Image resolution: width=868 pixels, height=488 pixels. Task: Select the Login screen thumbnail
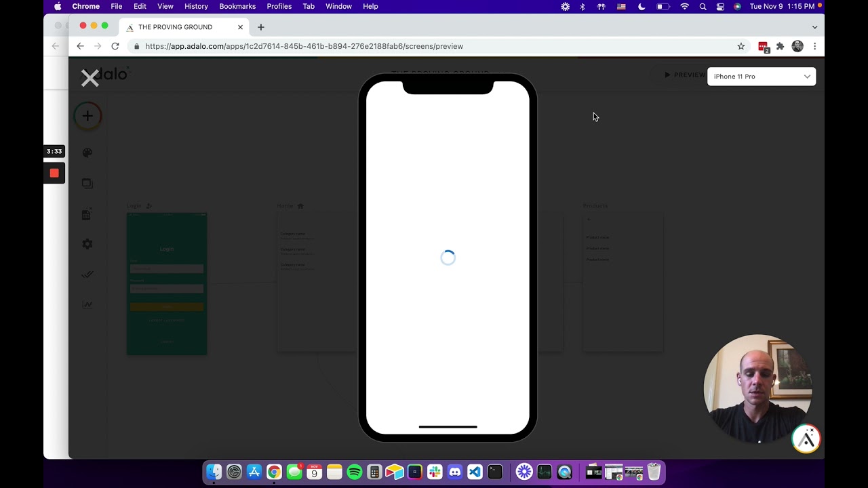(167, 283)
